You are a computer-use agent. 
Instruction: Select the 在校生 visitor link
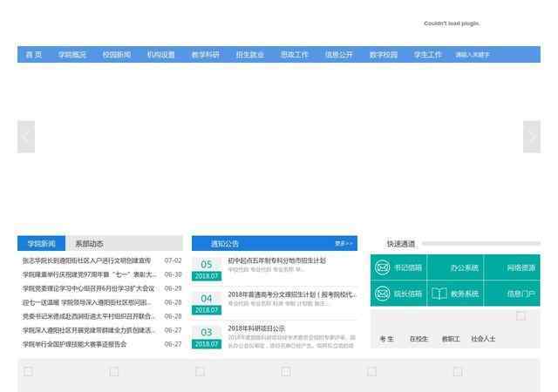click(x=418, y=339)
